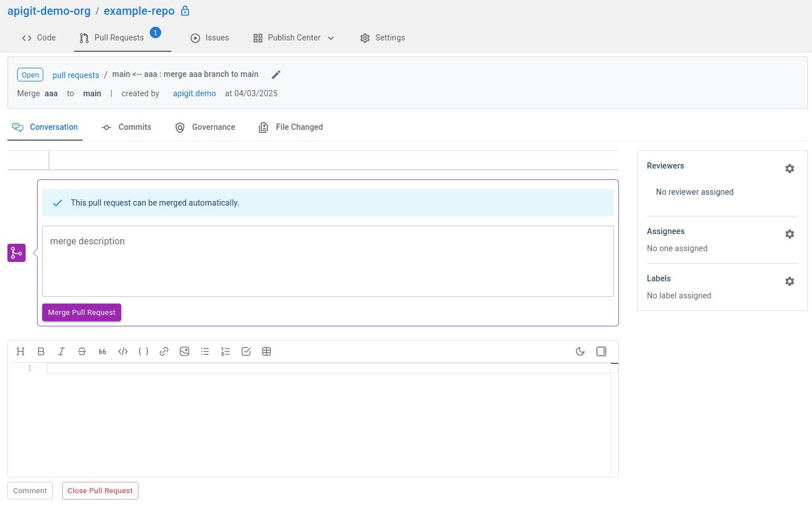Insert a task checklist item
Image resolution: width=812 pixels, height=508 pixels.
[246, 351]
